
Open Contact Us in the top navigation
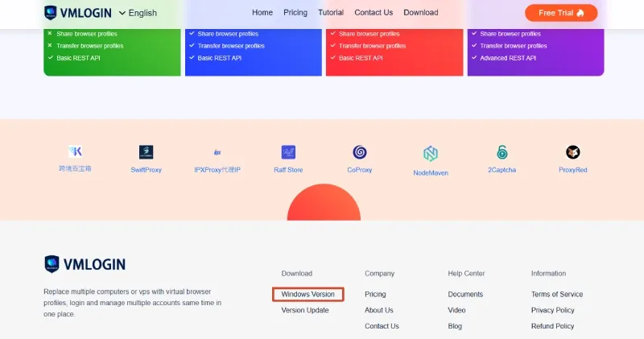[x=374, y=12]
